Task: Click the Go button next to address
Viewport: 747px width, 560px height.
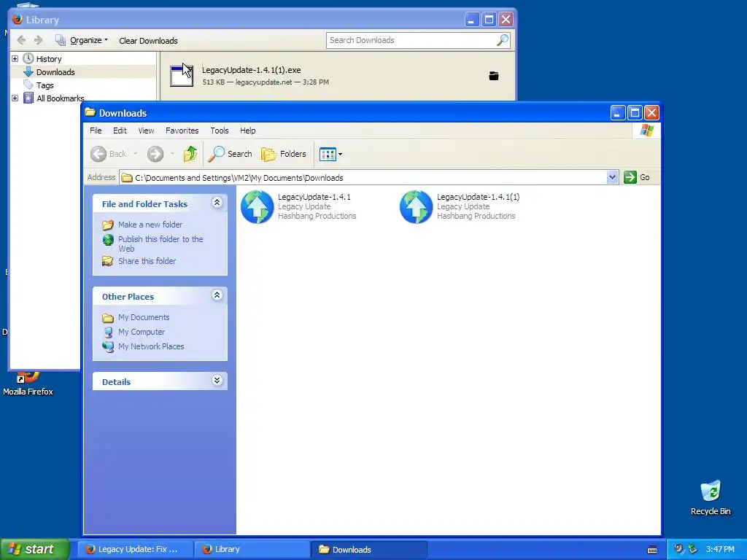Action: [x=637, y=177]
